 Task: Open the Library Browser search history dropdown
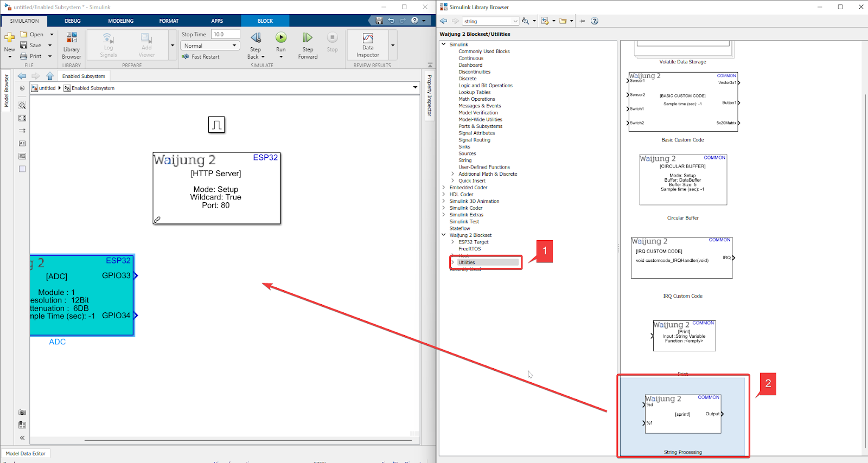point(515,21)
